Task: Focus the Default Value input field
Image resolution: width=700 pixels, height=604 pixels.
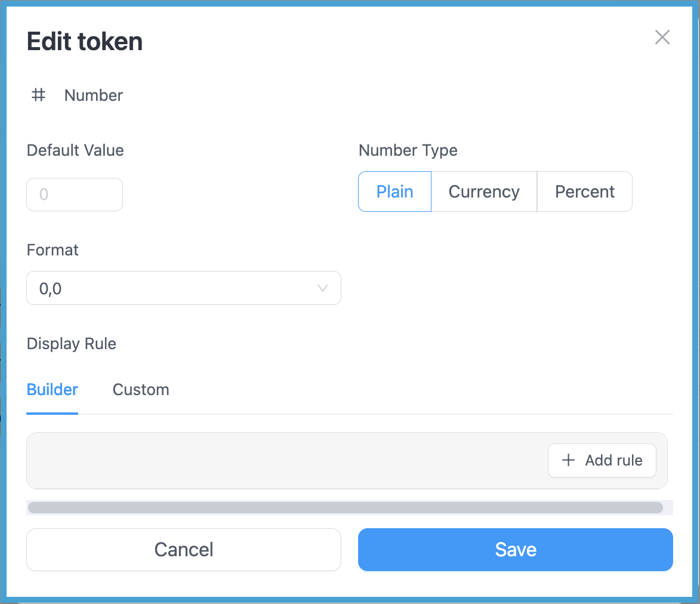Action: 75,195
